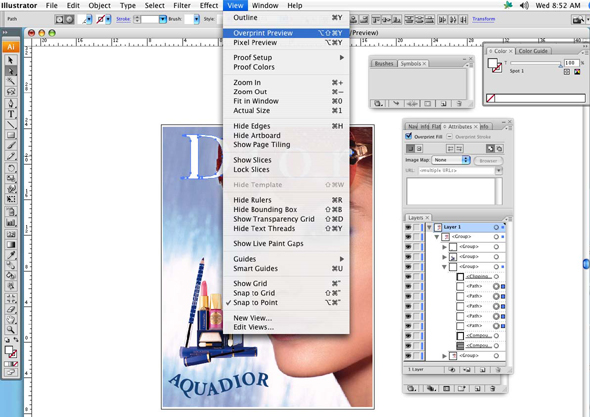Select the Type tool in toolbox
590x417 pixels.
tap(11, 114)
